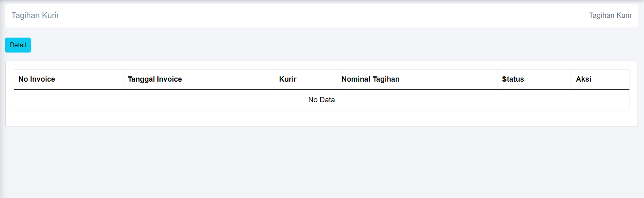Select the Status column header
This screenshot has height=198, width=644.
[x=513, y=79]
